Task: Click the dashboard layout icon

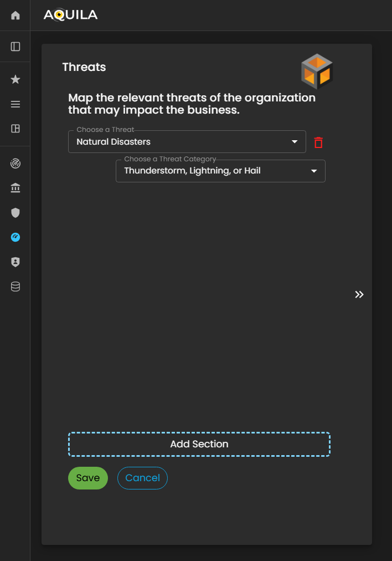Action: (x=16, y=129)
